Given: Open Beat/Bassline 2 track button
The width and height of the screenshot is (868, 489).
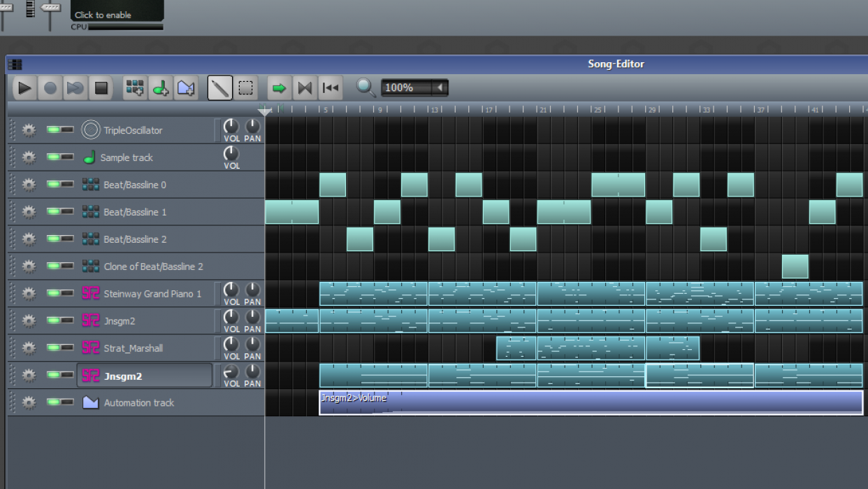Looking at the screenshot, I should (x=145, y=239).
